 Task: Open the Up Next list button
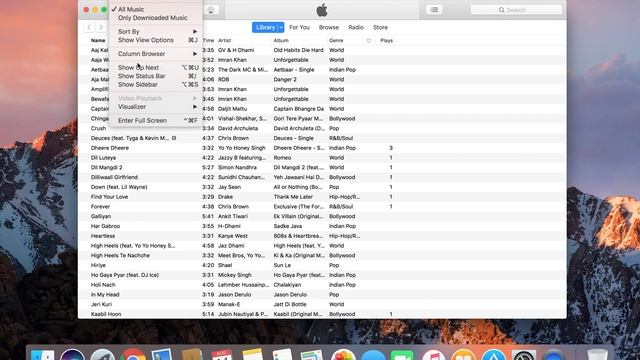[434, 10]
